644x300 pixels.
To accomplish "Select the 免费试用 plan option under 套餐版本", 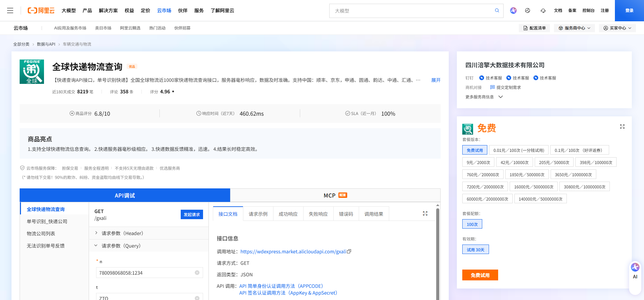I will [475, 150].
